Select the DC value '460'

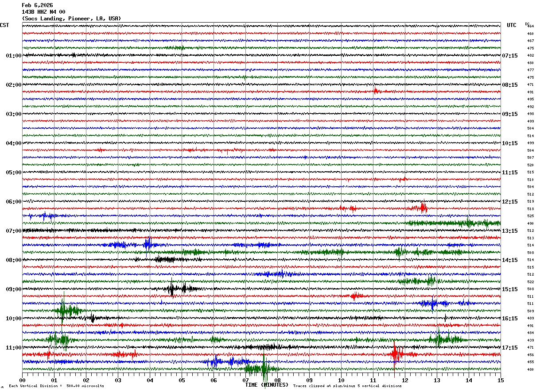click(530, 34)
